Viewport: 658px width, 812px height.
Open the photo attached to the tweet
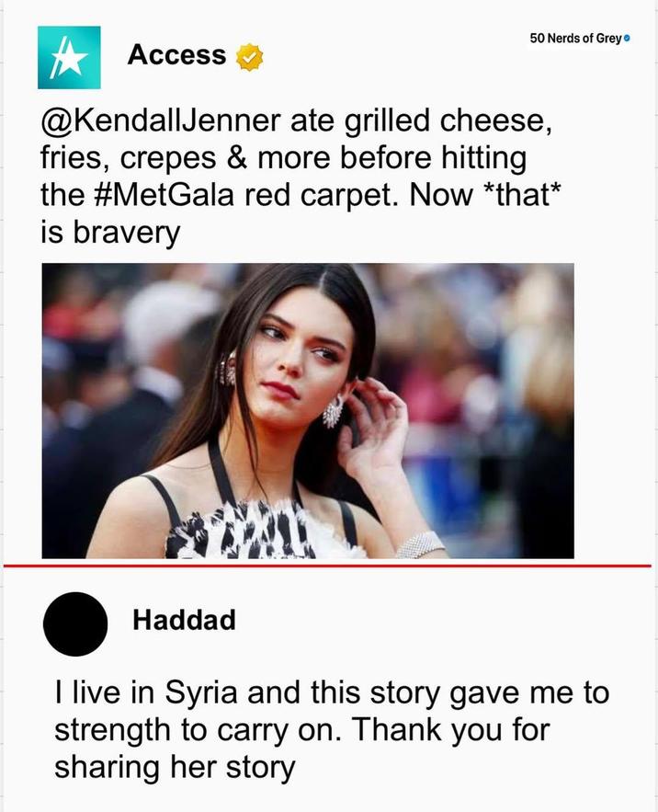tap(308, 410)
